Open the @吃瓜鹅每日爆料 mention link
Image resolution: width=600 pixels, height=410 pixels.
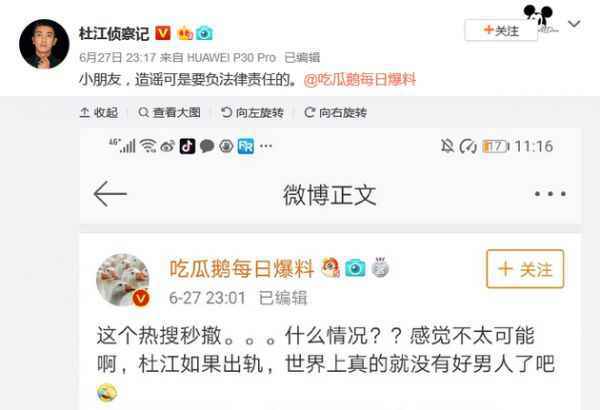point(360,80)
